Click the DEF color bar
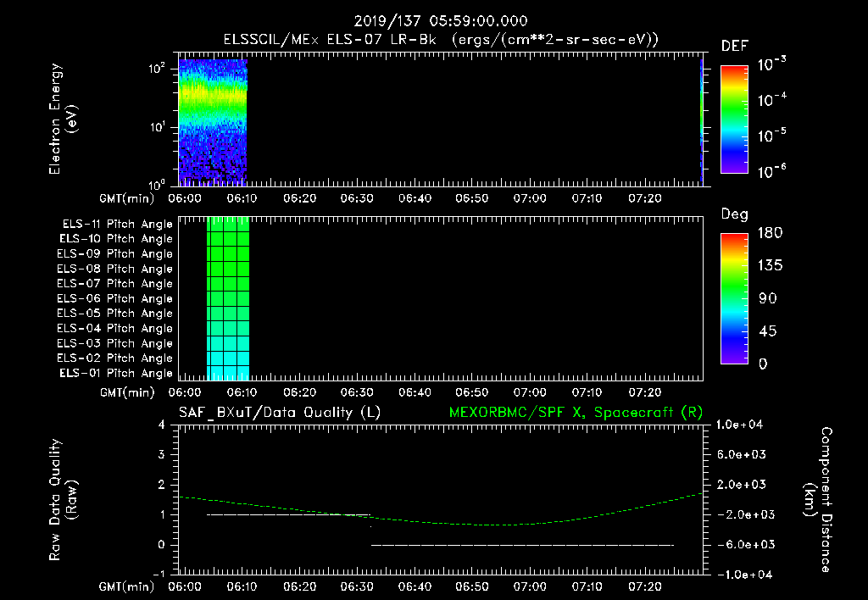Viewport: 868px width, 600px height. pos(734,119)
